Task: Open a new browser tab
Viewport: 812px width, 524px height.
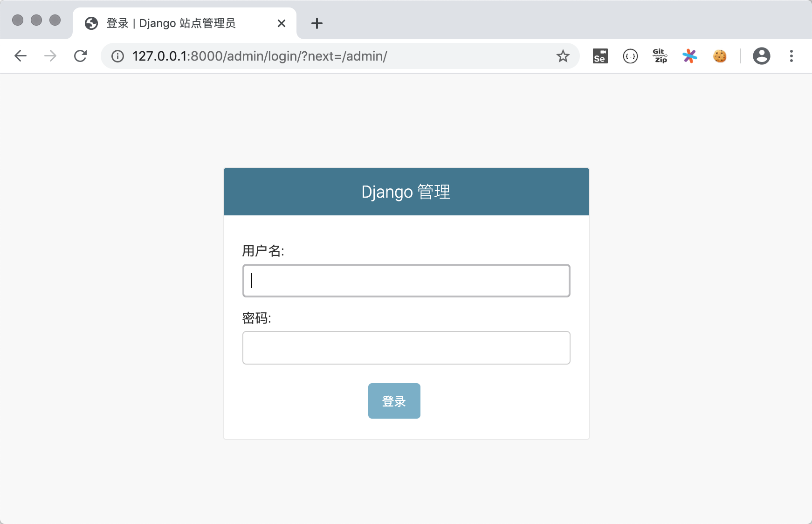Action: (317, 23)
